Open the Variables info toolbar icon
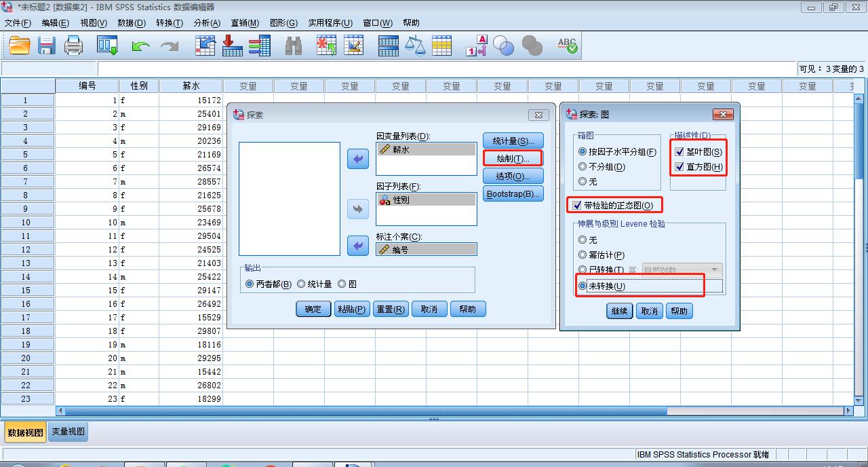868x467 pixels. 259,45
